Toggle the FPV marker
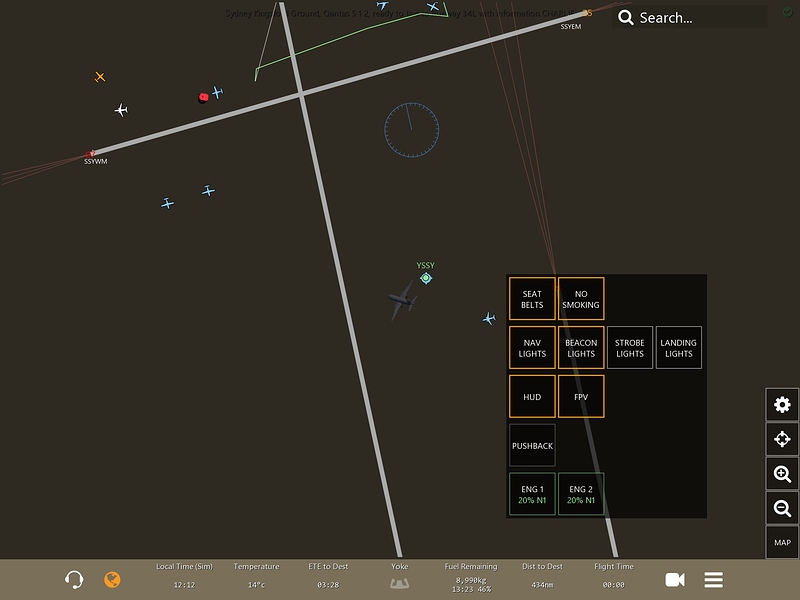The width and height of the screenshot is (800, 600). pyautogui.click(x=581, y=397)
